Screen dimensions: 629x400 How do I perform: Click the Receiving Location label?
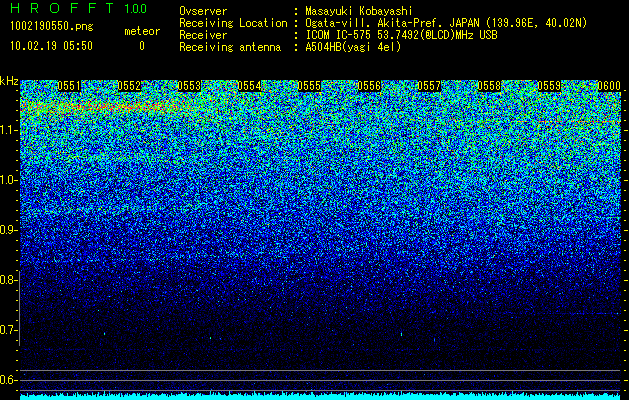tap(233, 23)
